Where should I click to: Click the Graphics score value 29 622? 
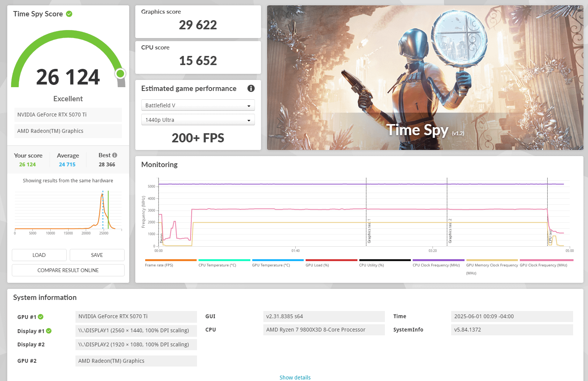(x=198, y=25)
